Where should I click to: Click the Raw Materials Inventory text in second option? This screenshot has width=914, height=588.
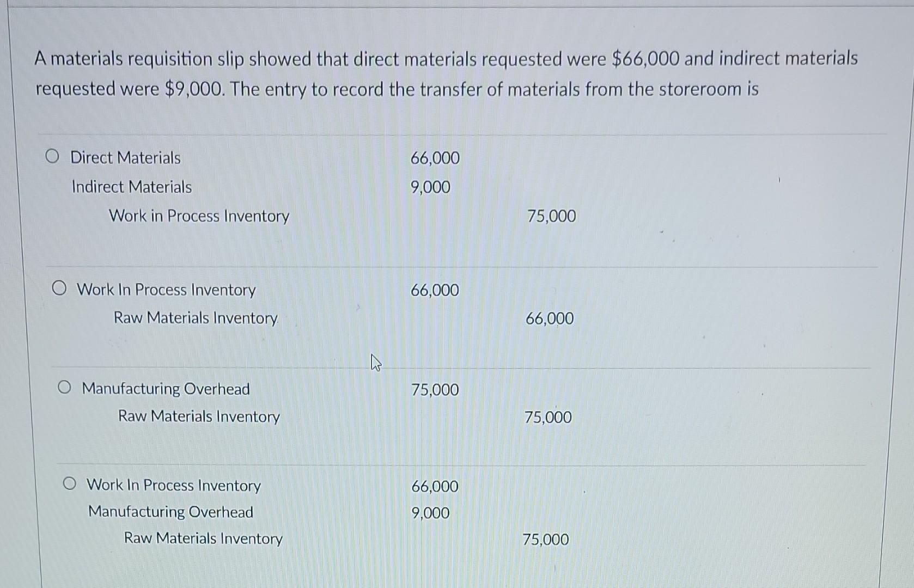(x=196, y=318)
